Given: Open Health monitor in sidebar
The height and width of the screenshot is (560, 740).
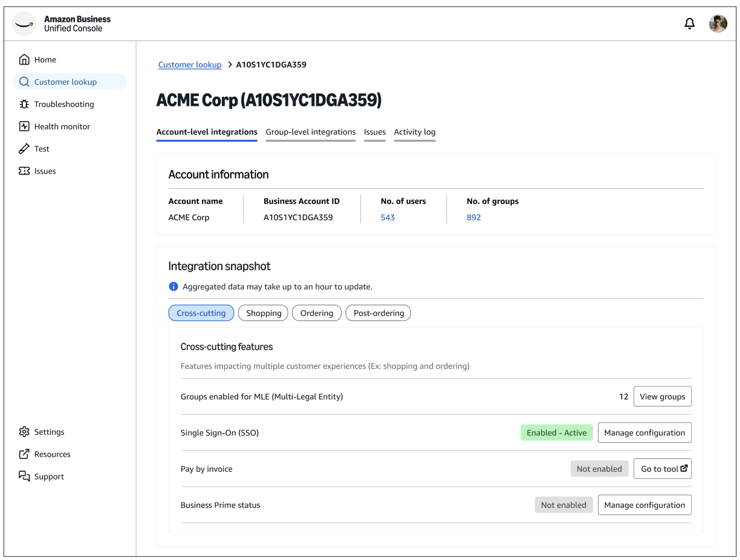Looking at the screenshot, I should (62, 126).
